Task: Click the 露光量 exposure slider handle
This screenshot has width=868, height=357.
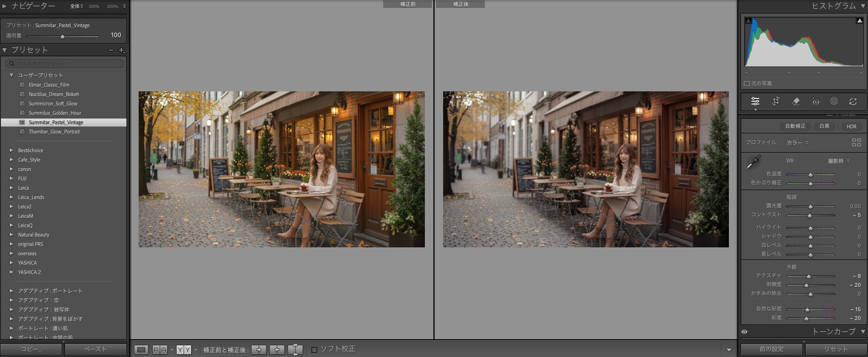Action: [810, 207]
